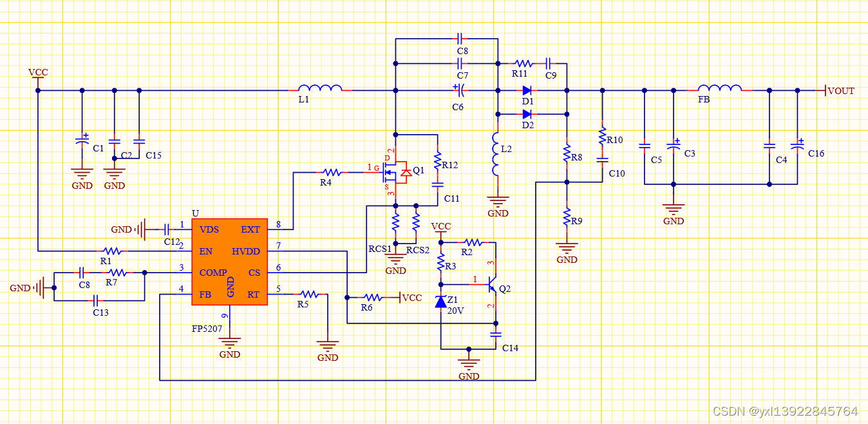Image resolution: width=868 pixels, height=424 pixels.
Task: Select the R2 resistor symbol
Action: [473, 242]
